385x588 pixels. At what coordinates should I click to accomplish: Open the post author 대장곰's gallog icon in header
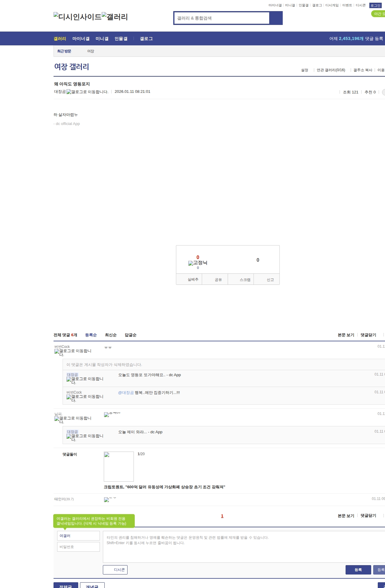pos(87,92)
